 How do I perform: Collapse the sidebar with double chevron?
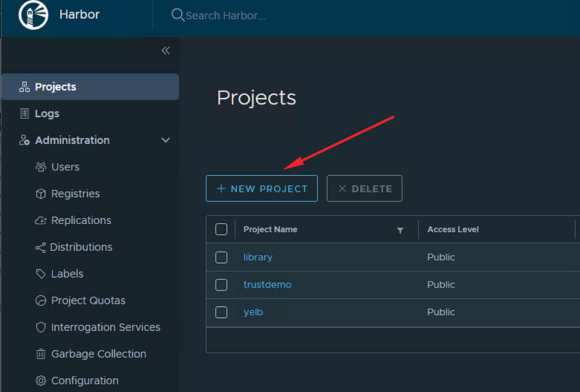[x=166, y=50]
